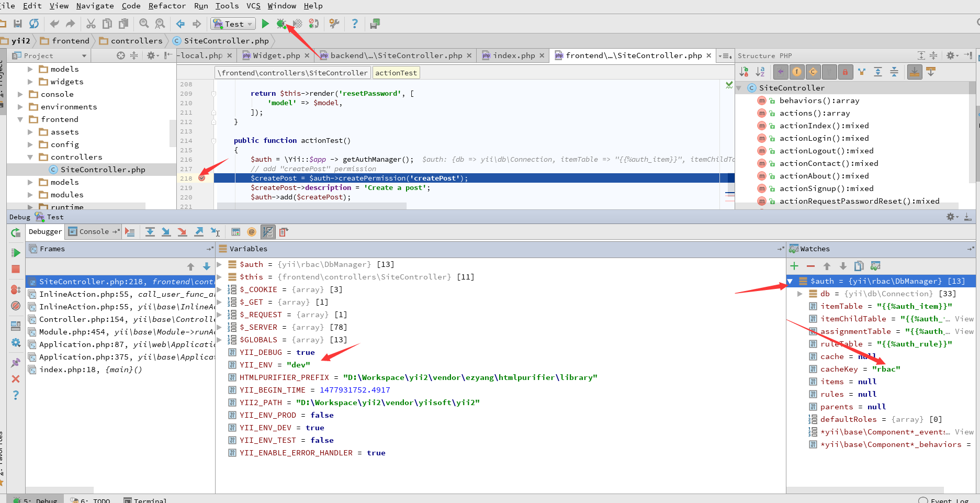This screenshot has width=980, height=503.
Task: Toggle Show Constants orange C button
Action: pyautogui.click(x=813, y=72)
